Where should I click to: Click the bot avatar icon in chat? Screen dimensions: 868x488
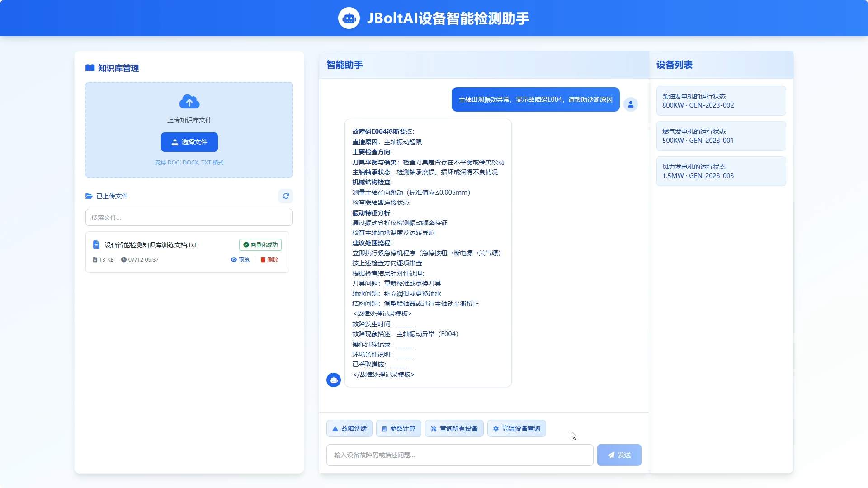tap(334, 380)
